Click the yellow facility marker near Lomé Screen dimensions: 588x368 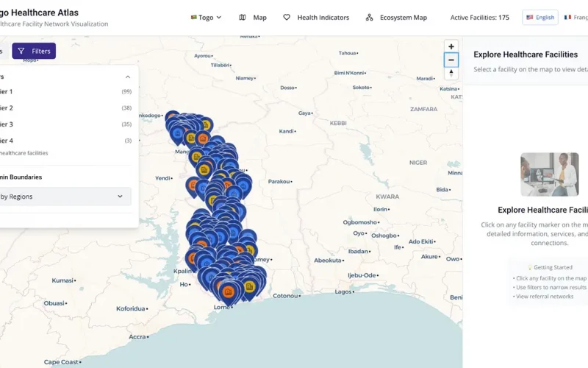click(x=249, y=286)
